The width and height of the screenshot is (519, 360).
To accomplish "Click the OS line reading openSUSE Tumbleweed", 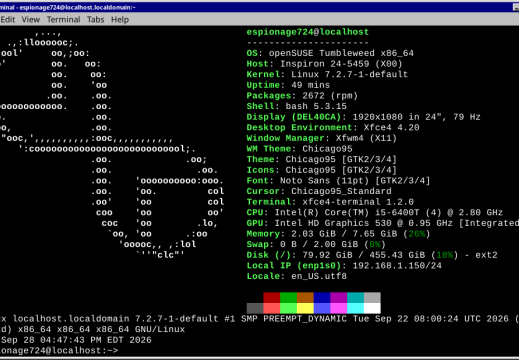I will click(330, 53).
